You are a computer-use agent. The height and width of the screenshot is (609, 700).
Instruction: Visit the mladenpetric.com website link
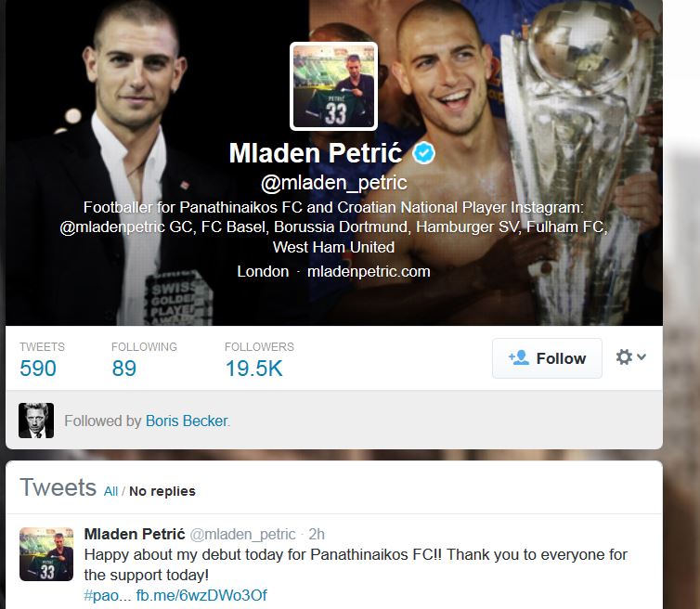coord(369,271)
